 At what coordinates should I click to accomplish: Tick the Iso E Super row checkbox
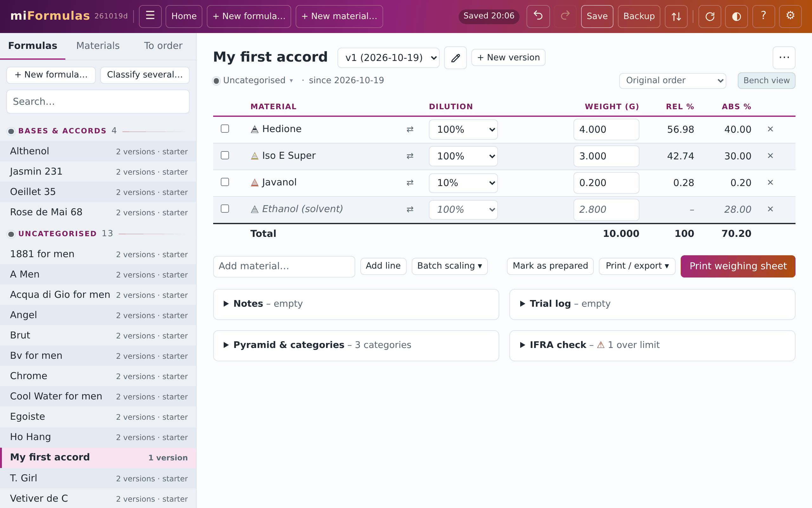point(225,155)
